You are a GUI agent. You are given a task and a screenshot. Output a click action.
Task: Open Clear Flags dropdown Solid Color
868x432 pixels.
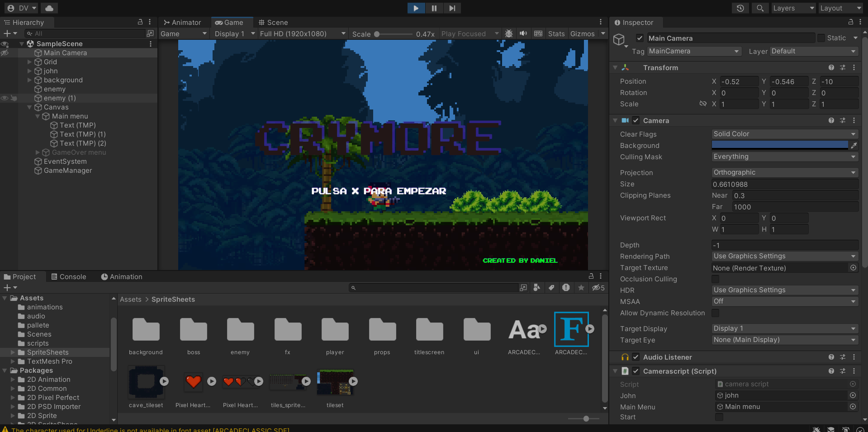click(x=785, y=134)
